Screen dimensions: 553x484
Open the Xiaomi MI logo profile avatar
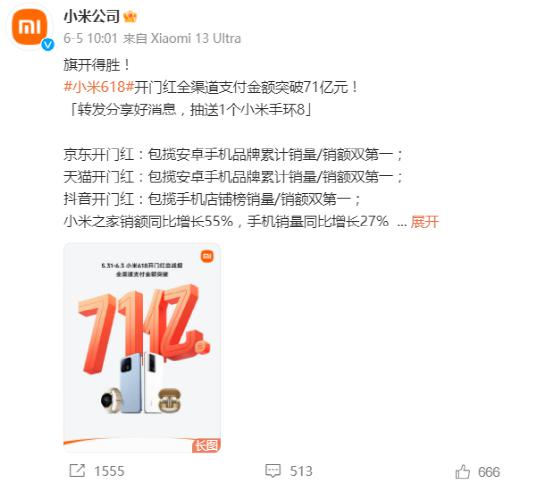[30, 27]
